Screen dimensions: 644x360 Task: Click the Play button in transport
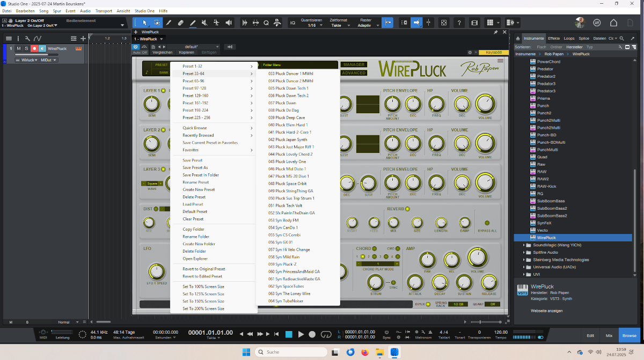point(301,334)
